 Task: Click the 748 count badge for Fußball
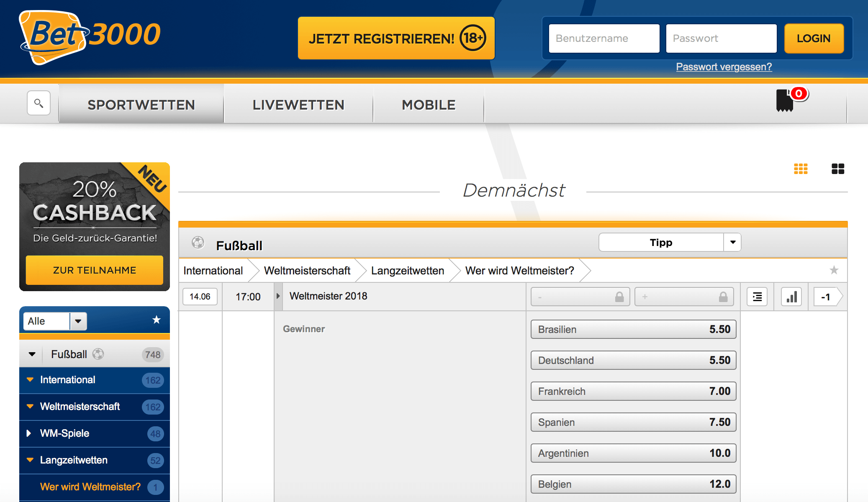[x=153, y=355]
